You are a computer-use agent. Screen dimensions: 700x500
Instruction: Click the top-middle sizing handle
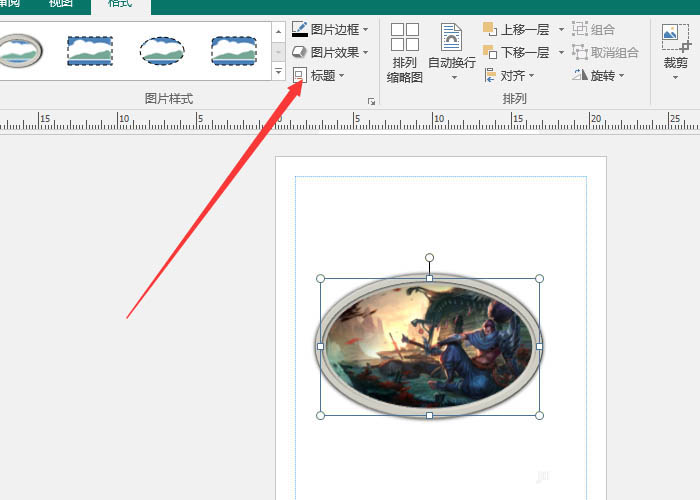point(429,279)
